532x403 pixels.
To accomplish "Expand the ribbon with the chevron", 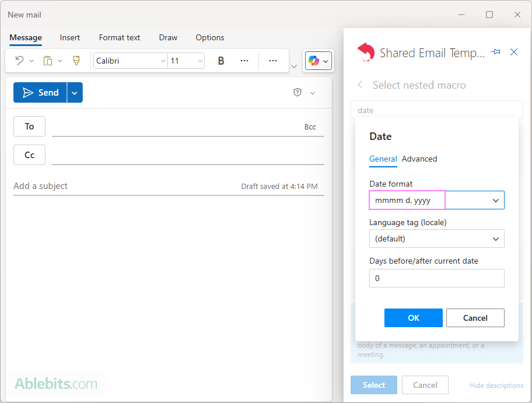I will click(x=294, y=66).
